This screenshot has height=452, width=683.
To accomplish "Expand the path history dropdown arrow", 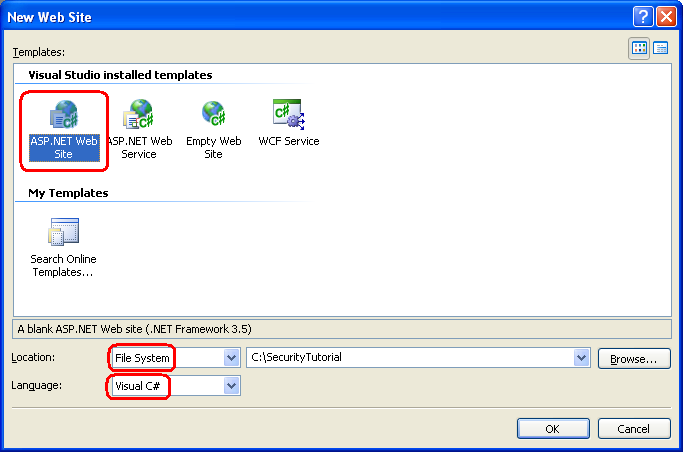I will click(581, 358).
